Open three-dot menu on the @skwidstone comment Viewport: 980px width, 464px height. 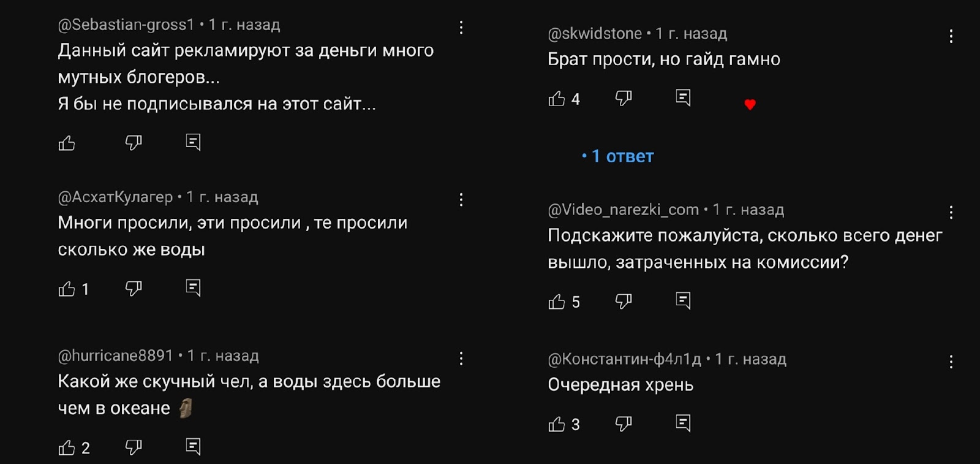tap(951, 36)
